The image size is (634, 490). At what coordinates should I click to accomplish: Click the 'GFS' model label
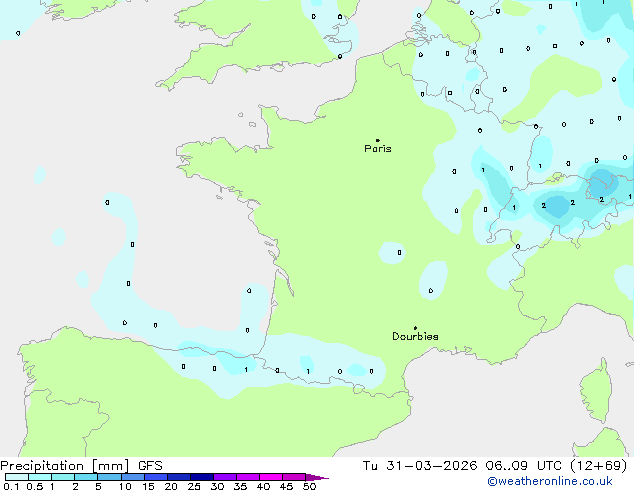(x=150, y=466)
